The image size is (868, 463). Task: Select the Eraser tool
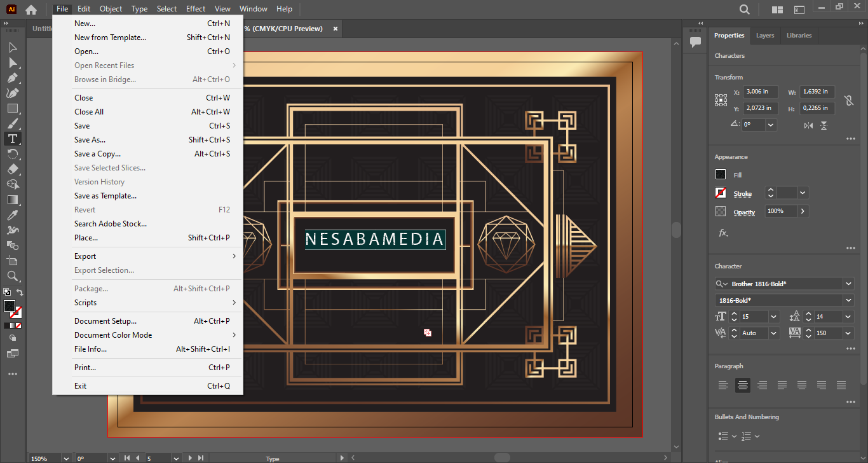point(12,169)
